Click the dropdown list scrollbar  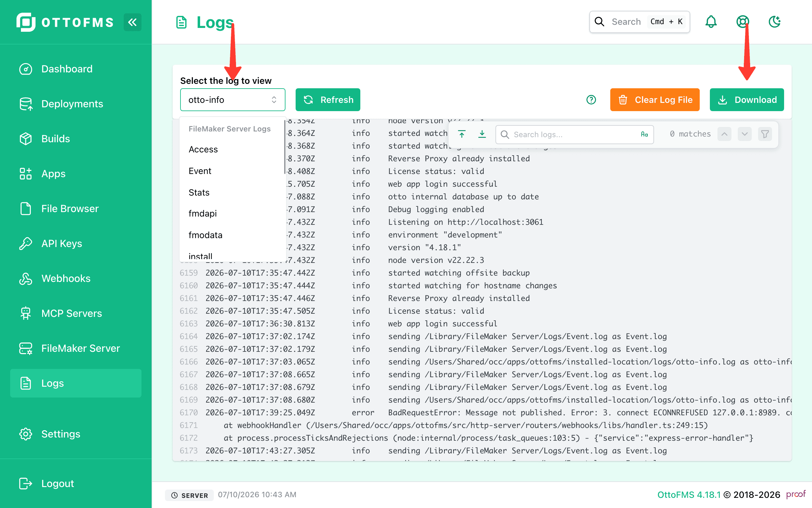pos(285,147)
